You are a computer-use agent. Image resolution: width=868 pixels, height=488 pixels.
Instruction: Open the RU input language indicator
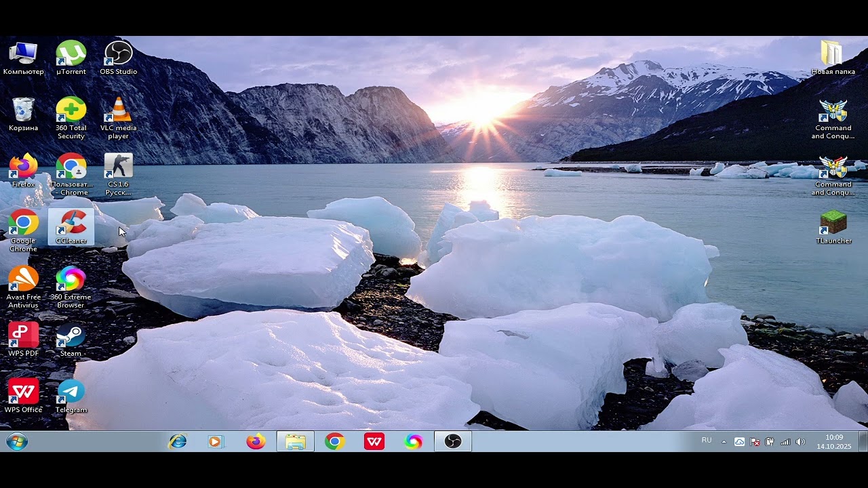pos(707,441)
